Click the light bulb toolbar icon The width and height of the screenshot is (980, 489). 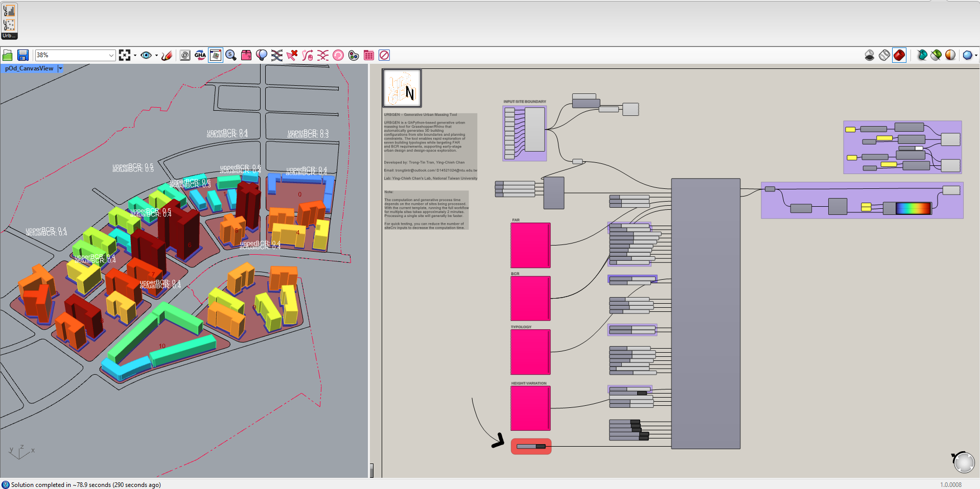pyautogui.click(x=262, y=55)
